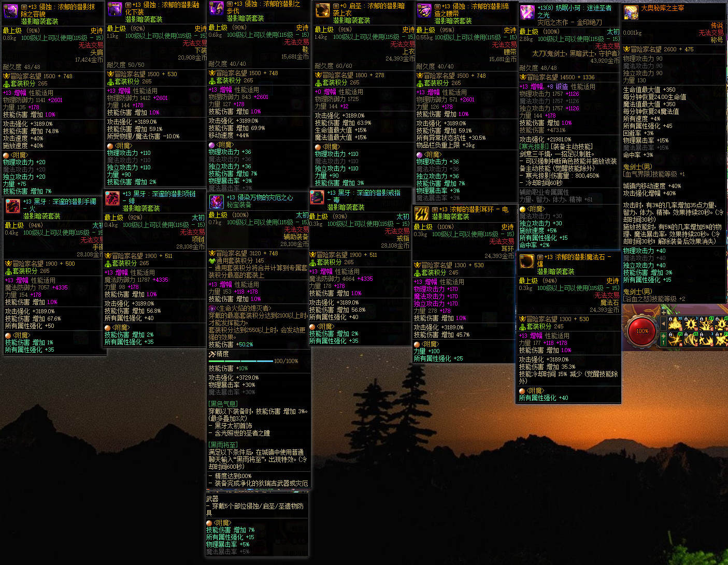The image size is (728, 565).
Task: Click the price 17,424金币
Action: click(89, 60)
